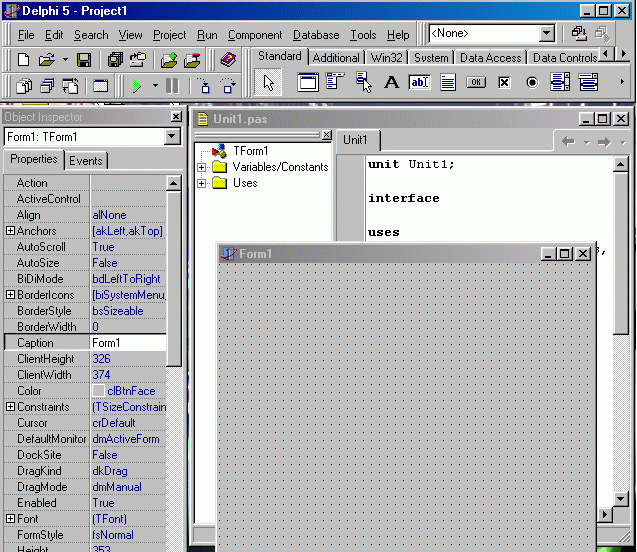
Task: Expand Variables/Constants in code explorer
Action: [201, 167]
